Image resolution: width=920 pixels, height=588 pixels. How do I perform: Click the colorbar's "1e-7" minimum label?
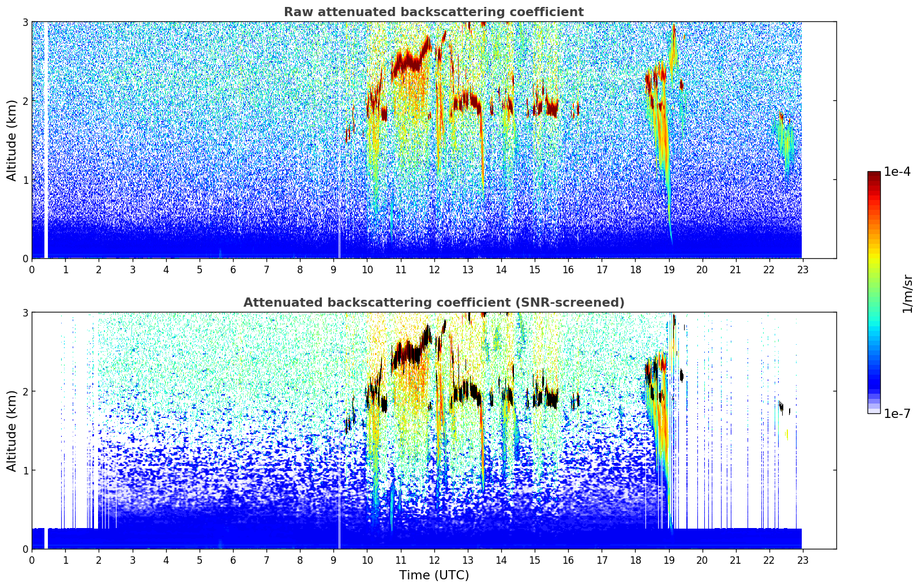[898, 414]
